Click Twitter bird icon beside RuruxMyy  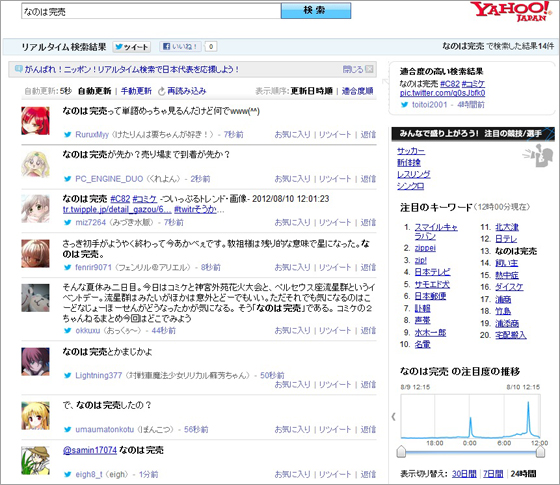point(68,135)
